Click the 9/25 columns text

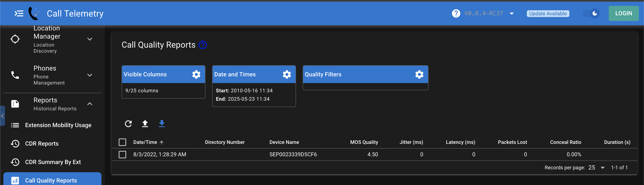pyautogui.click(x=142, y=90)
